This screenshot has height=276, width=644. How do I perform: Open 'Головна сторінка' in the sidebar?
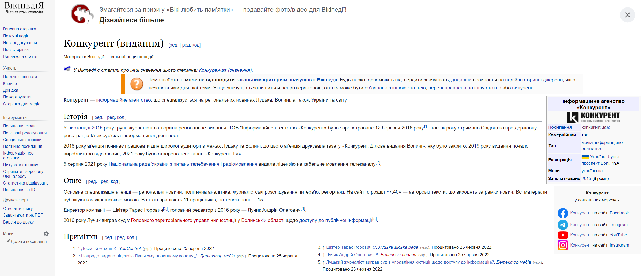point(20,29)
